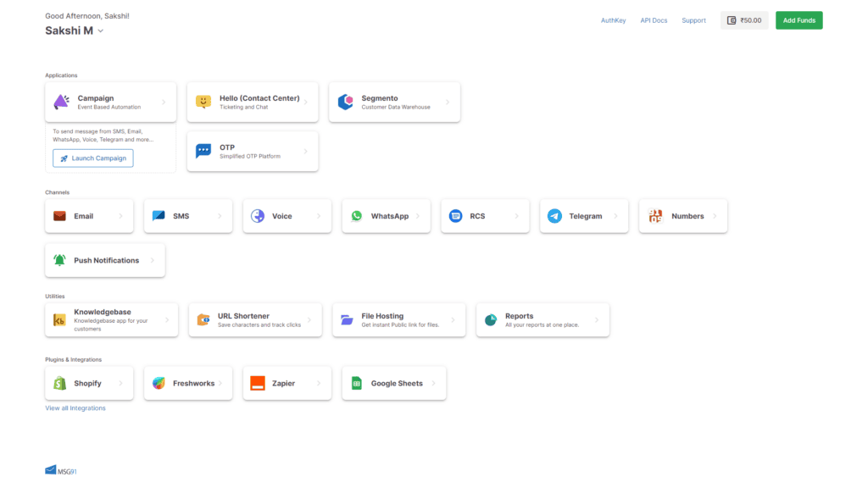Click the Push Notifications bell icon

pyautogui.click(x=60, y=260)
